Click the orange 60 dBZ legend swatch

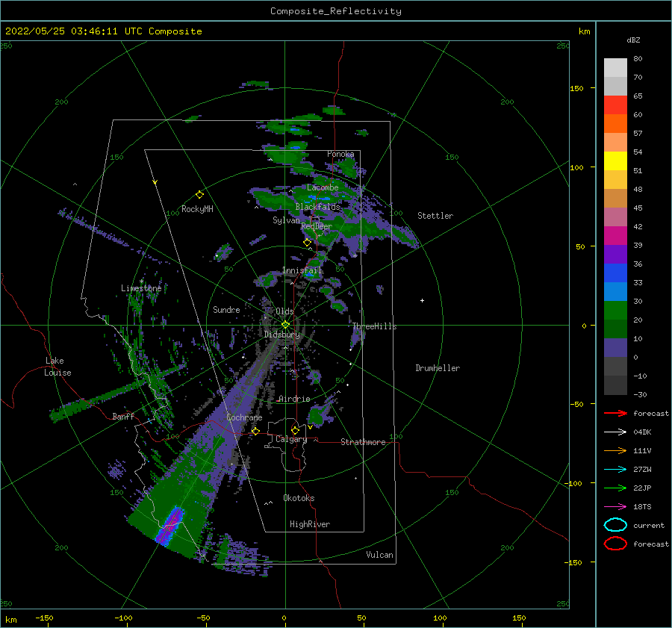615,123
